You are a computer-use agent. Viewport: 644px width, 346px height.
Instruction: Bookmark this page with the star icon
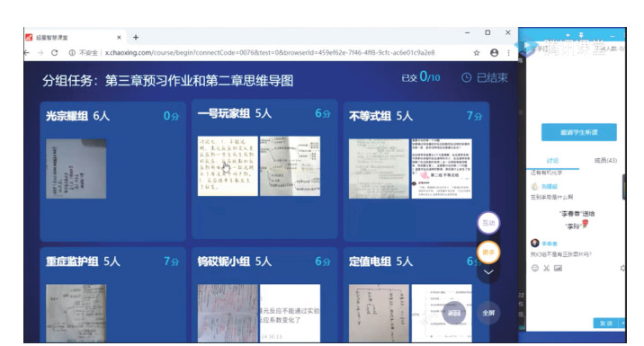[x=477, y=52]
